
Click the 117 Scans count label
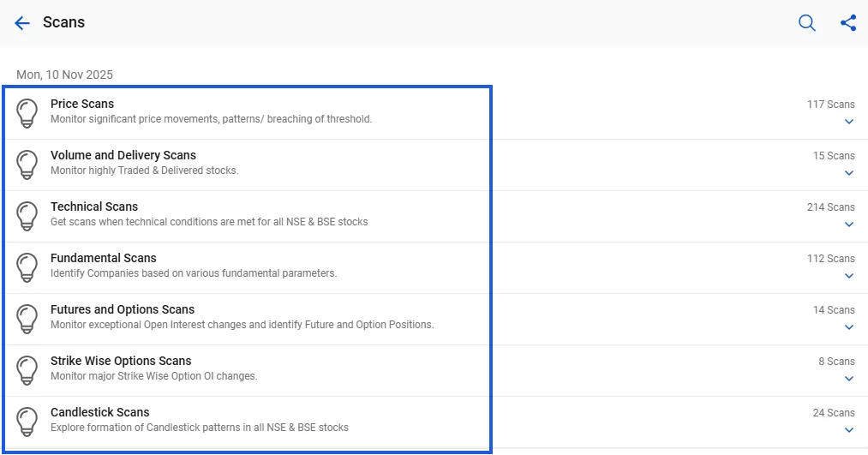[x=830, y=105]
